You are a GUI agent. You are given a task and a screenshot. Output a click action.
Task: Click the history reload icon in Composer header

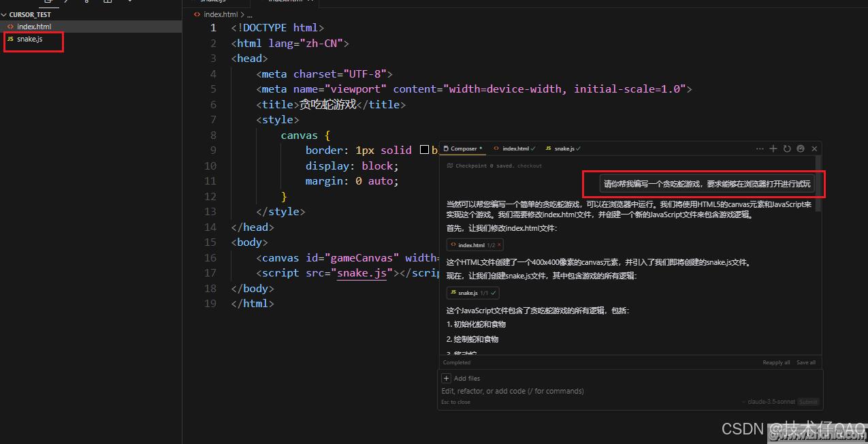[x=787, y=148]
